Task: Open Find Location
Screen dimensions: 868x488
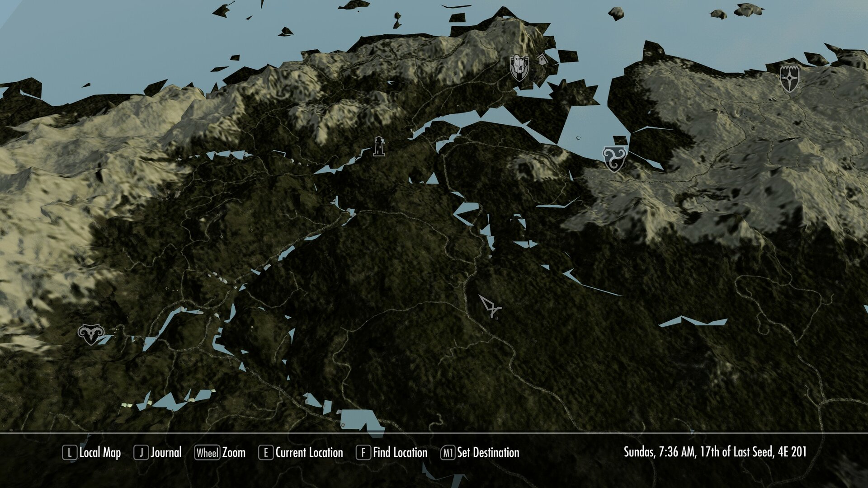Action: coord(392,452)
